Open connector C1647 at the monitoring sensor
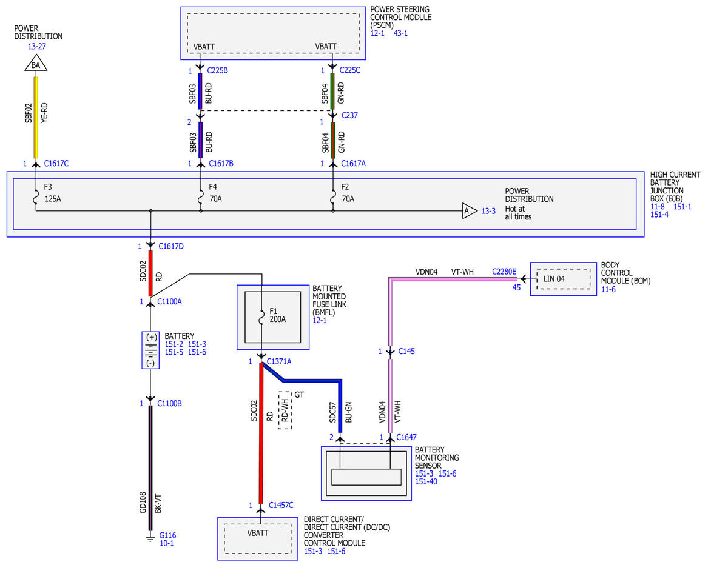 pos(406,437)
